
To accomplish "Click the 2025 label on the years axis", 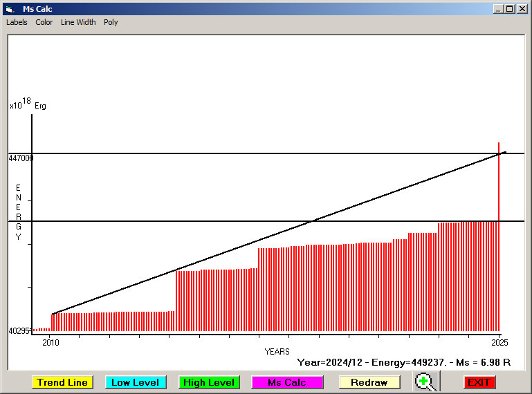I will point(499,342).
